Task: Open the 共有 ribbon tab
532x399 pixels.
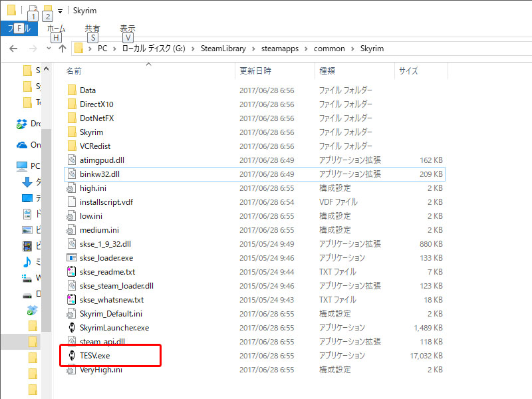Action: click(92, 29)
